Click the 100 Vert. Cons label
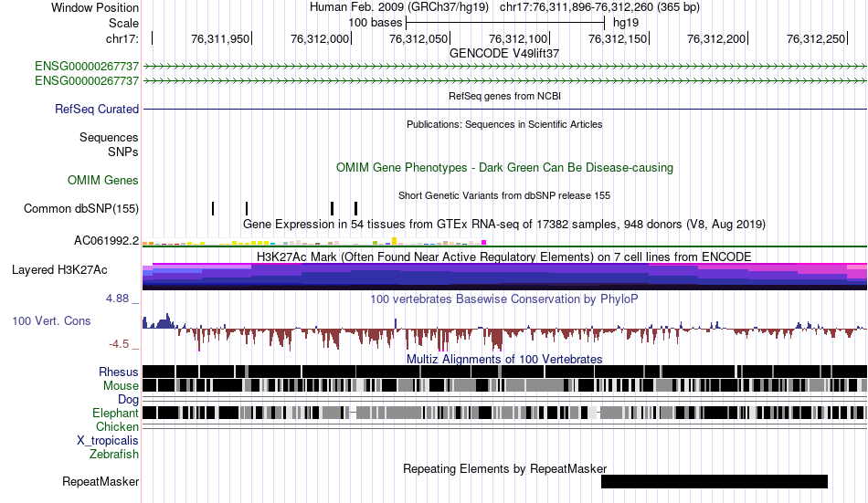Screen dimensions: 868x503 pos(51,321)
